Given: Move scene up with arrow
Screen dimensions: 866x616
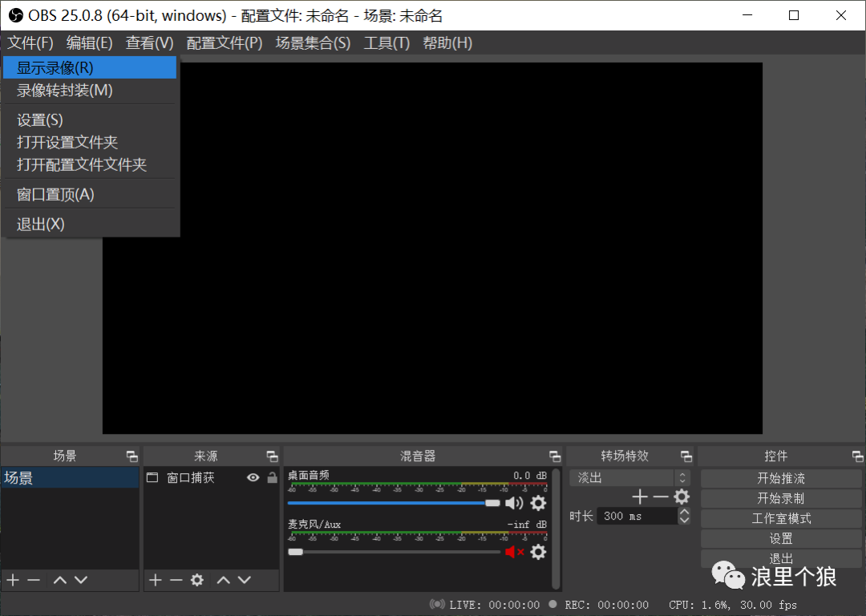Looking at the screenshot, I should 59,580.
